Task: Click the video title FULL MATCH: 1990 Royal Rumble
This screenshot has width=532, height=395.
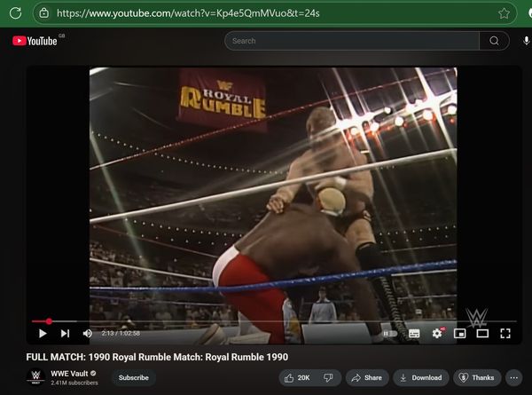Action: [x=157, y=357]
